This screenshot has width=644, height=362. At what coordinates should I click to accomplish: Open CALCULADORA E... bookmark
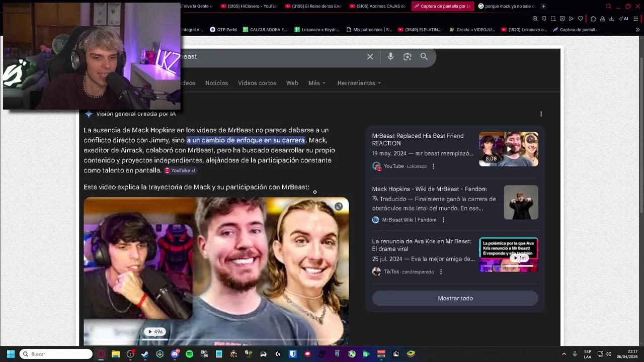(x=265, y=30)
